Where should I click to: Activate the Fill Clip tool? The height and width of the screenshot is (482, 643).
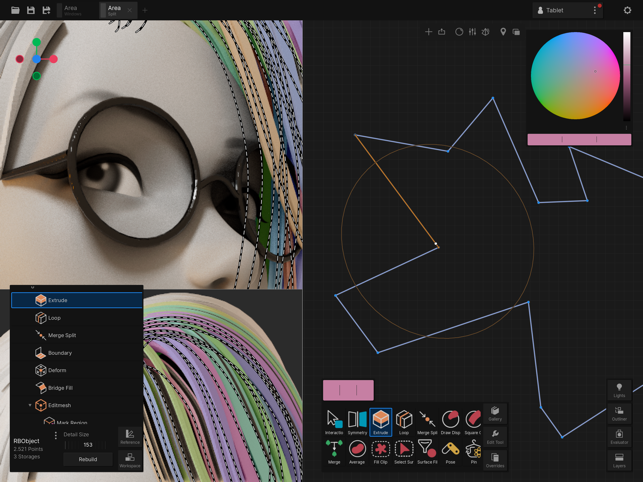pyautogui.click(x=381, y=451)
